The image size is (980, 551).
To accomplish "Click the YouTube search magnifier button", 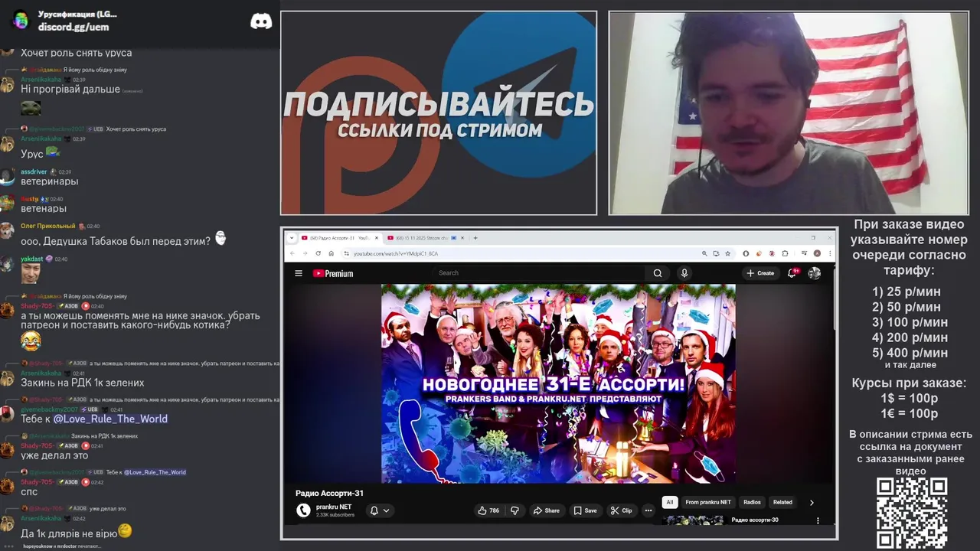I will 658,273.
